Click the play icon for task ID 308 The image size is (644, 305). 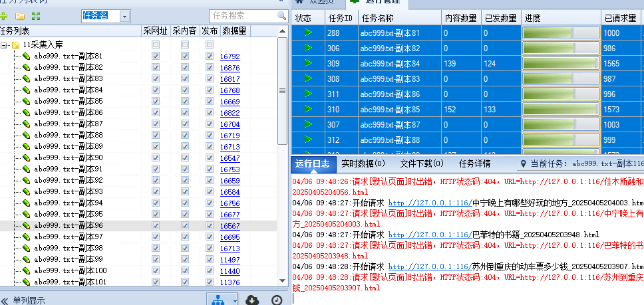(308, 78)
